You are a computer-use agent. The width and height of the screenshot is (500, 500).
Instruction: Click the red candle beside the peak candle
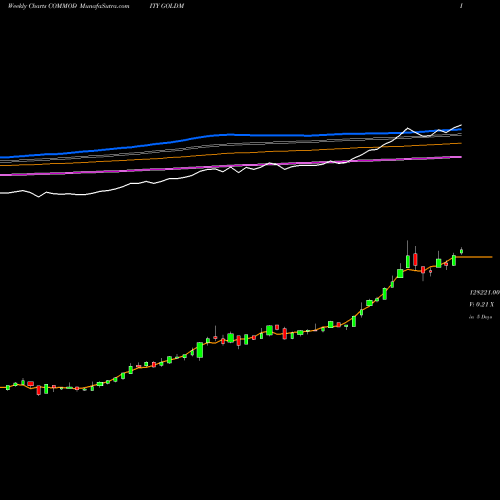pyautogui.click(x=415, y=259)
